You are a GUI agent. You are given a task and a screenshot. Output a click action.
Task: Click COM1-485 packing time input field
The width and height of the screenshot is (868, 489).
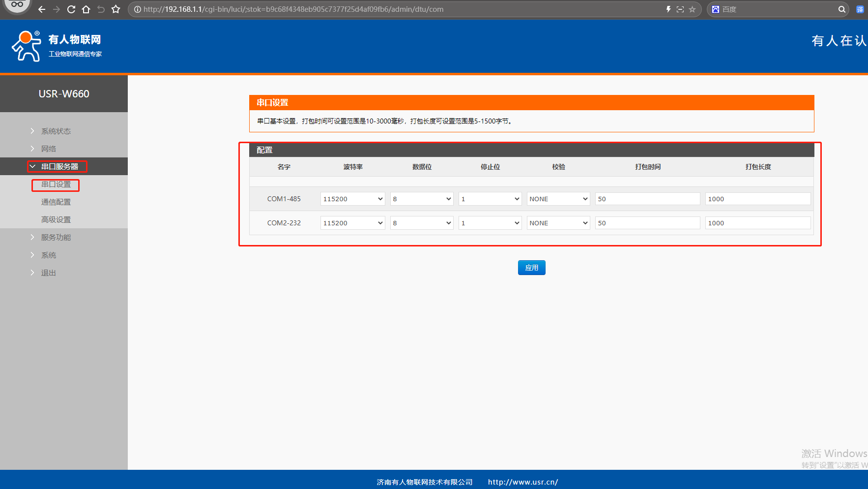[x=647, y=199]
